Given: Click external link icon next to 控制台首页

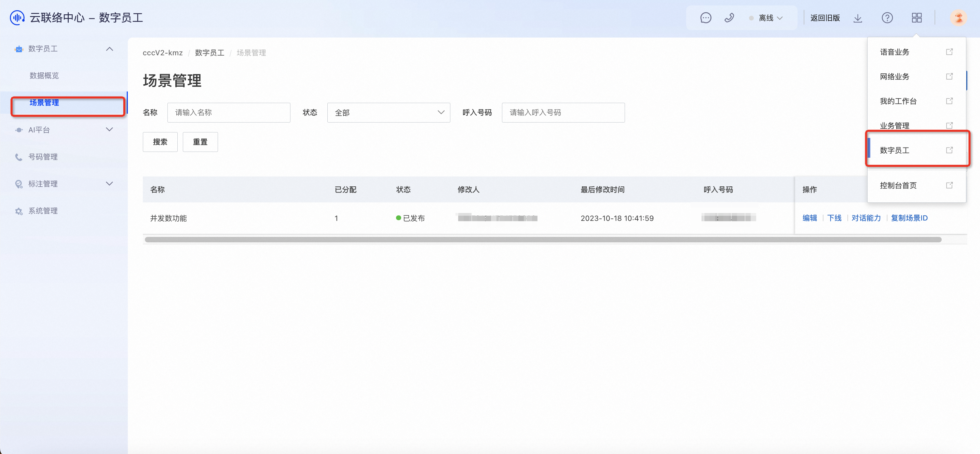Looking at the screenshot, I should tap(949, 185).
